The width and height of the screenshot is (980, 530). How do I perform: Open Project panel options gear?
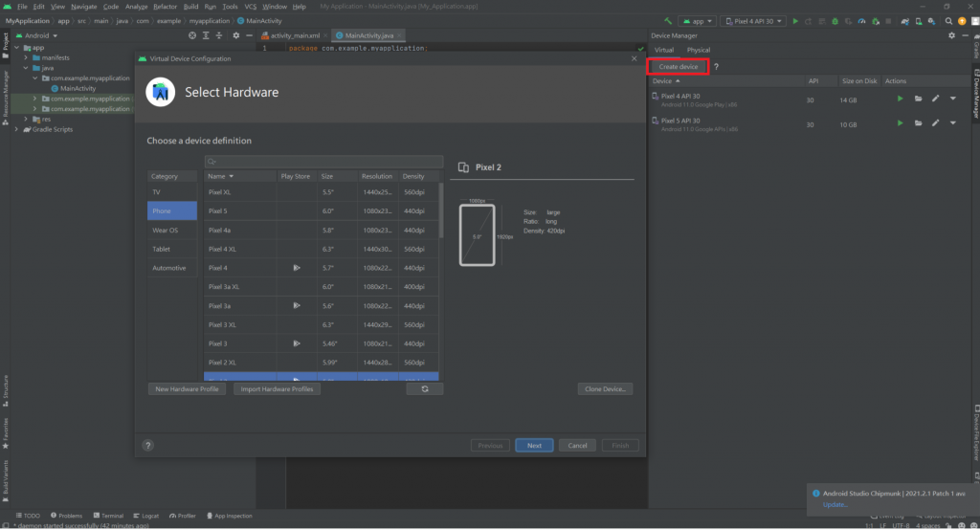(x=235, y=35)
